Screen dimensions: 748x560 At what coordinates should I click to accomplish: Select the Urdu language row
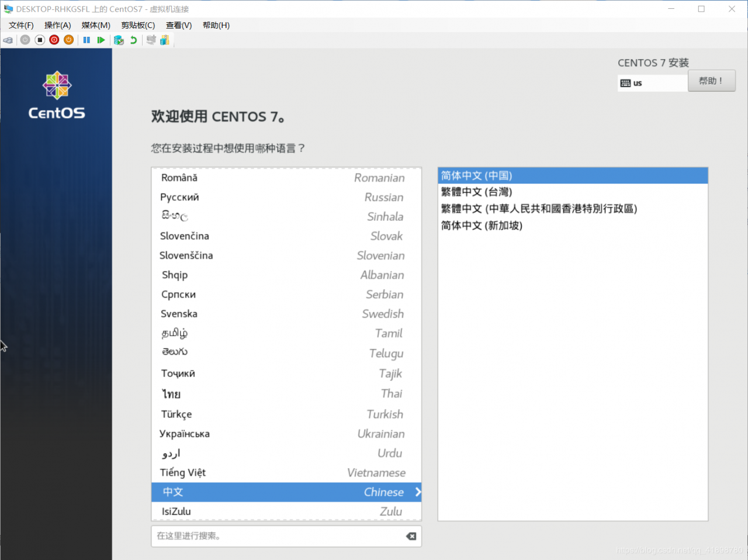[286, 453]
